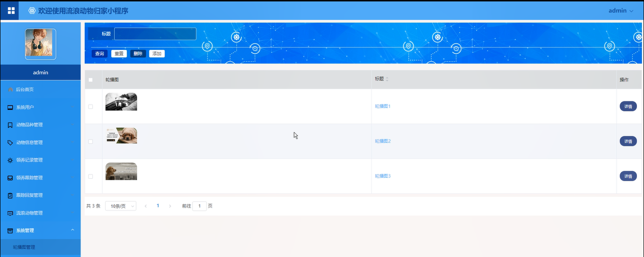Click the 轮播图2 puppy thumbnail

pyautogui.click(x=121, y=135)
